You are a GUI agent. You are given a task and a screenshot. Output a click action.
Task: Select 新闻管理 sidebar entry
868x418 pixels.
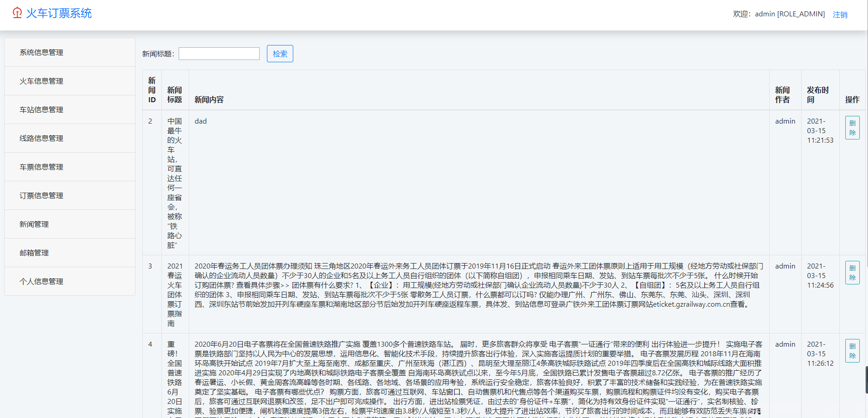click(34, 224)
